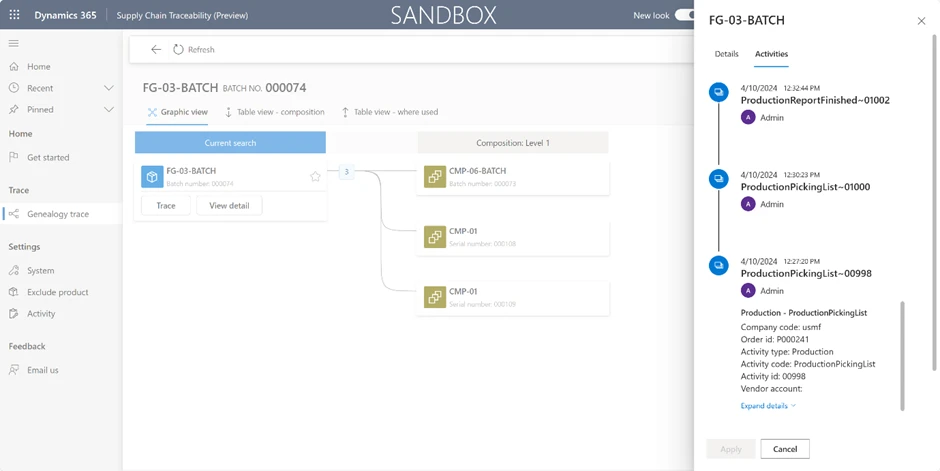This screenshot has height=471, width=940.
Task: Open the Dynamics 365 app launcher waffle
Action: point(14,15)
